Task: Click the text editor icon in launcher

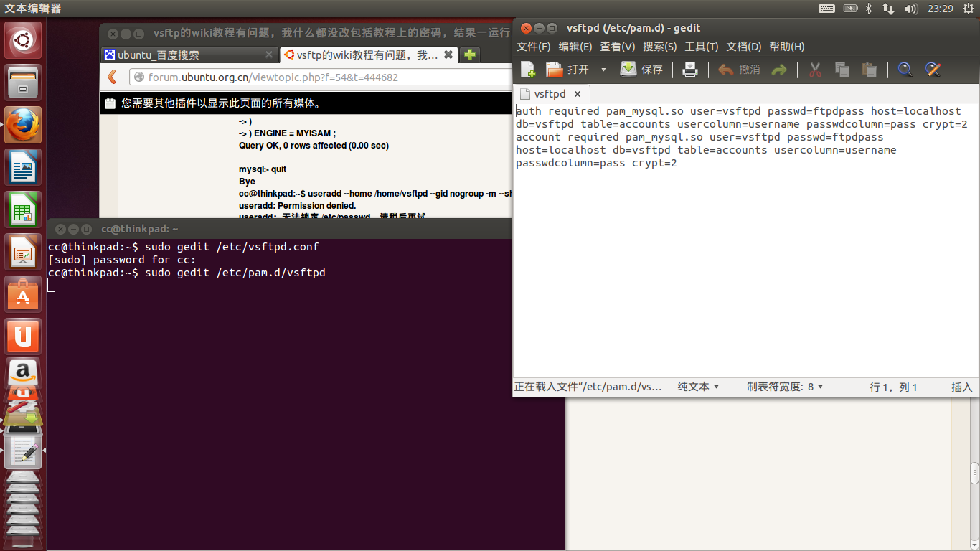Action: pyautogui.click(x=24, y=451)
